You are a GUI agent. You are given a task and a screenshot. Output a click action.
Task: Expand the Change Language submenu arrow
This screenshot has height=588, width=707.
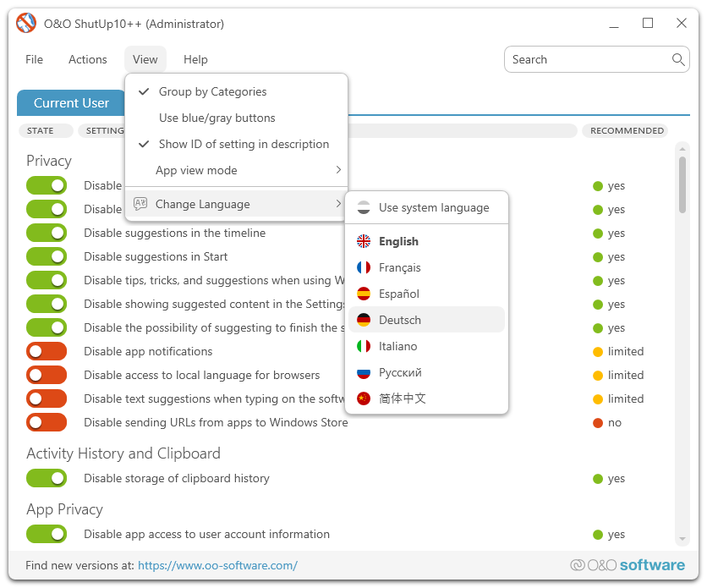point(338,204)
